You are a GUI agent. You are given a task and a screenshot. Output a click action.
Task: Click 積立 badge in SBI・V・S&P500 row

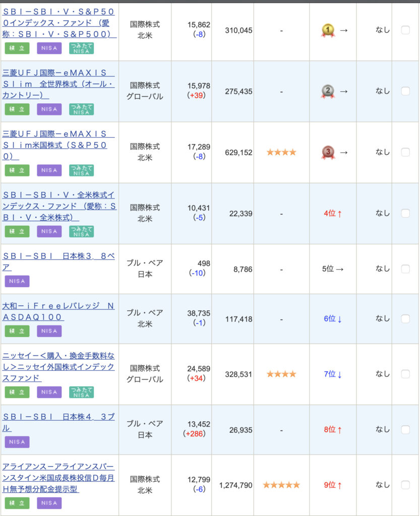[x=17, y=48]
